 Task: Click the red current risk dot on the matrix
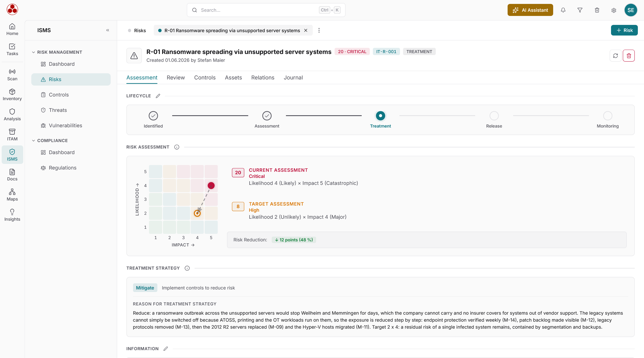[211, 185]
